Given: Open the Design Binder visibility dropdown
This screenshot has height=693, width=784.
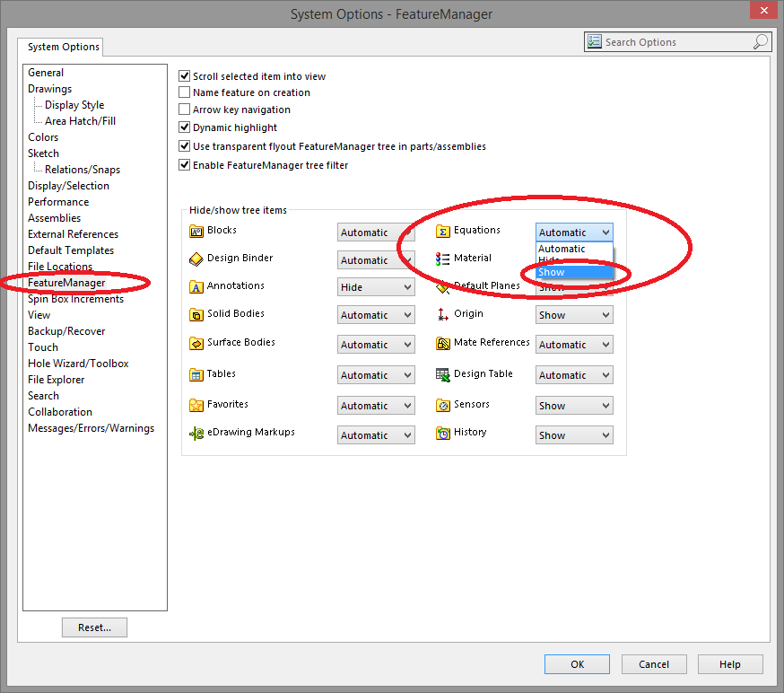Looking at the screenshot, I should click(376, 260).
